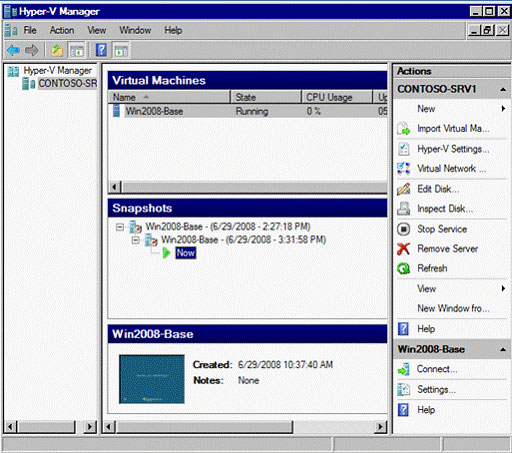Collapse the 3:31:58 PM snapshot node

point(135,240)
